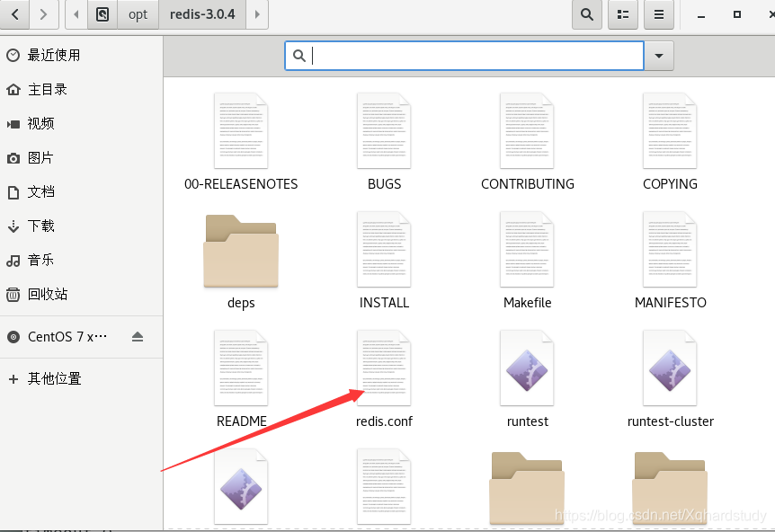Select the MANIFESTO file icon

670,250
